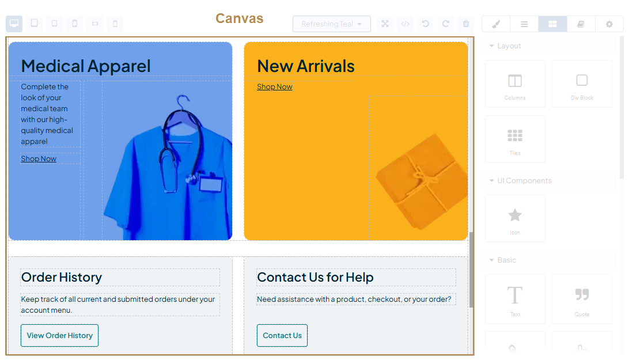Image resolution: width=629 pixels, height=364 pixels.
Task: Add a Columns layout block
Action: [x=515, y=84]
